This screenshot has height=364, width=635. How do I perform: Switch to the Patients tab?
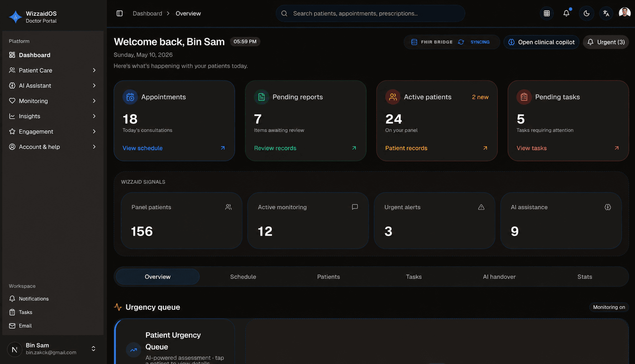[329, 277]
